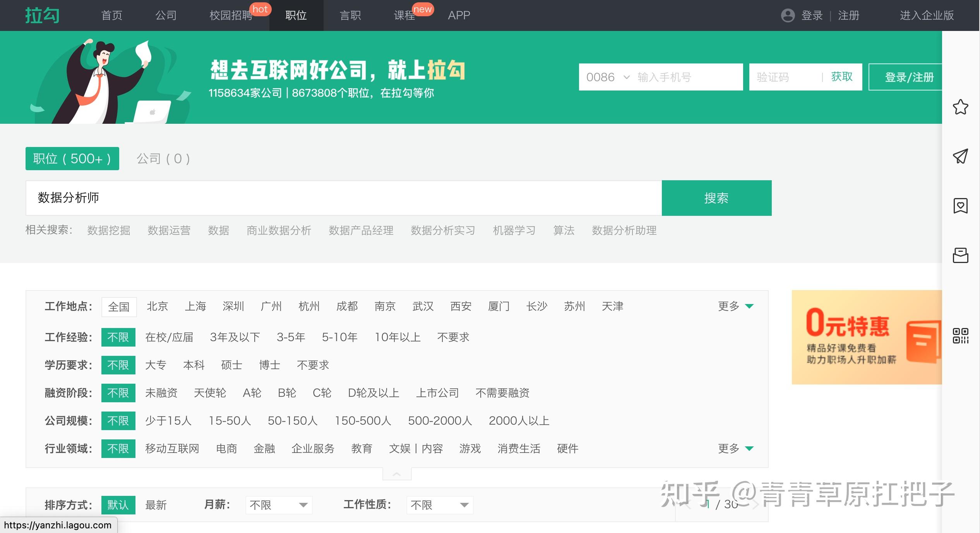
Task: Open 课程 in top navigation
Action: click(x=404, y=15)
